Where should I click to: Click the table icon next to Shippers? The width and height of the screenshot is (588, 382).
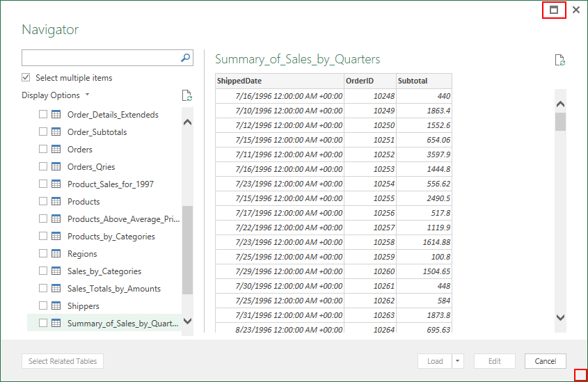click(x=56, y=306)
